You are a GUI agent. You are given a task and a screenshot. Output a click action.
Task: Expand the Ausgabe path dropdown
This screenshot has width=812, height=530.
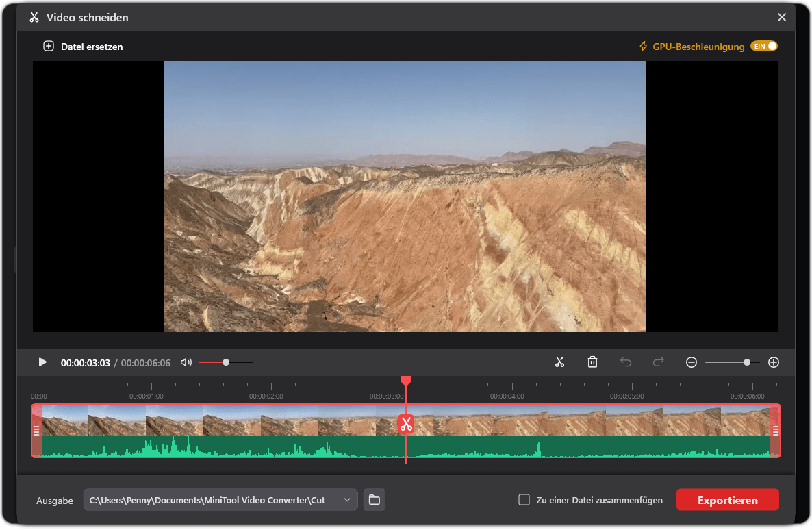(347, 500)
